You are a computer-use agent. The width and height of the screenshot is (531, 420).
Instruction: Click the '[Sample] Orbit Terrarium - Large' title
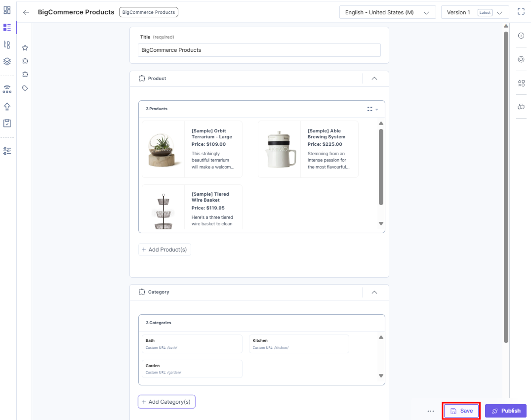click(x=212, y=134)
